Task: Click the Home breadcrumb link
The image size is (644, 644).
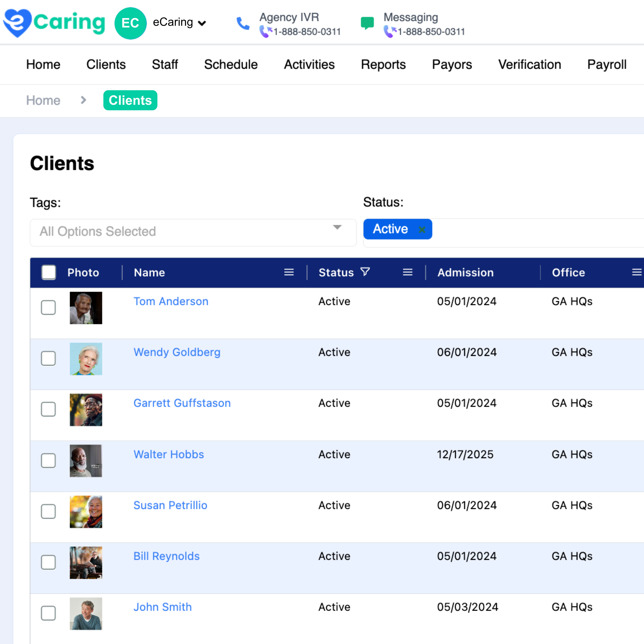Action: (x=43, y=100)
